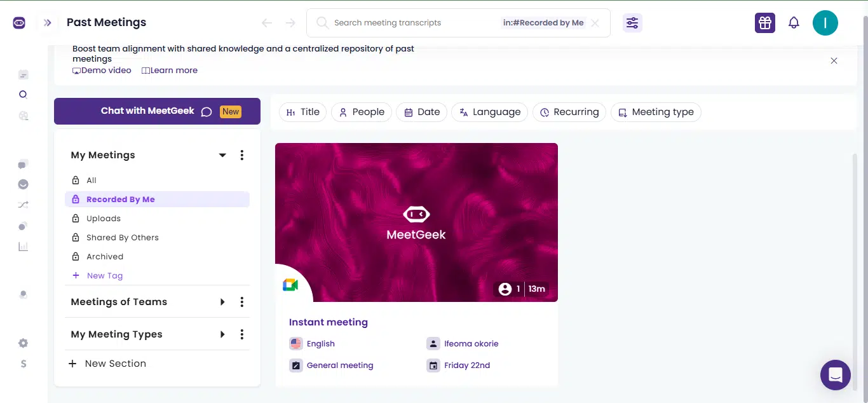Select Archived in My Meetings
Image resolution: width=868 pixels, height=403 pixels.
point(157,257)
